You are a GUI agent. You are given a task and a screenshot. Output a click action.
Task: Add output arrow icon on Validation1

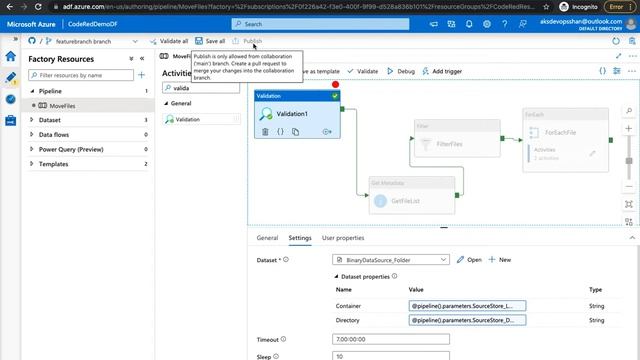click(x=327, y=131)
